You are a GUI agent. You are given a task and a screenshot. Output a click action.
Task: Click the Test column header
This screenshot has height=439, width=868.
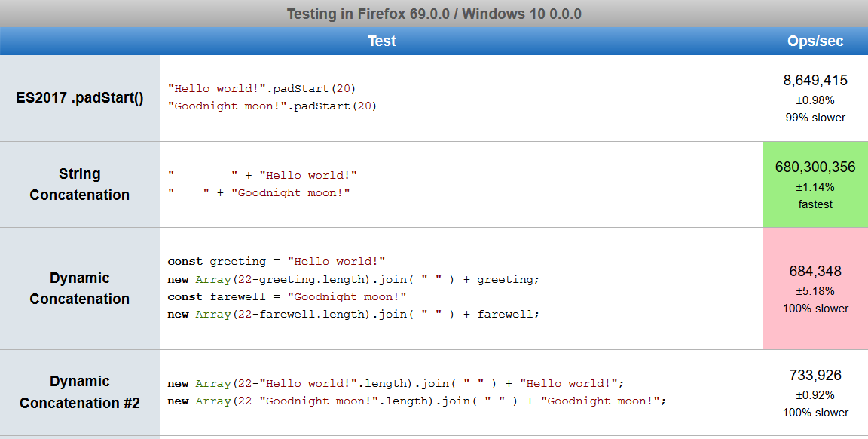pyautogui.click(x=381, y=41)
